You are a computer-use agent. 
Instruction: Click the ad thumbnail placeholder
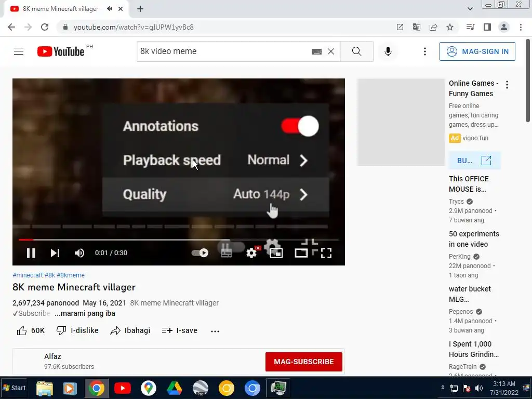point(401,122)
